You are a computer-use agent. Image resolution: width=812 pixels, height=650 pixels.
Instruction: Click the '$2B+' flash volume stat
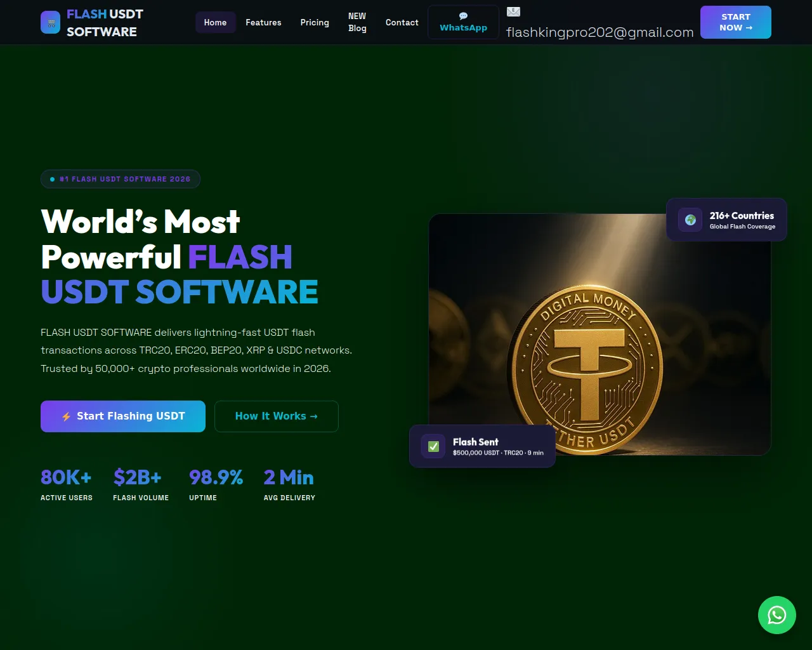click(138, 477)
